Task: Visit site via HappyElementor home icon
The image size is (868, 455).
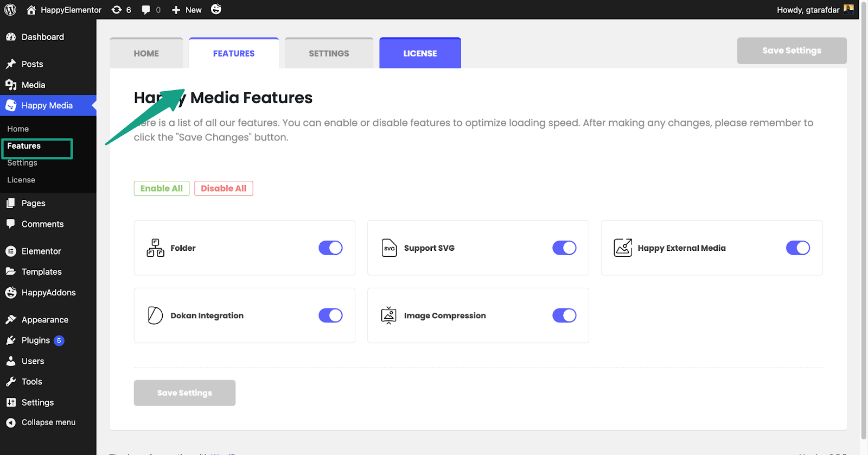Action: 31,10
